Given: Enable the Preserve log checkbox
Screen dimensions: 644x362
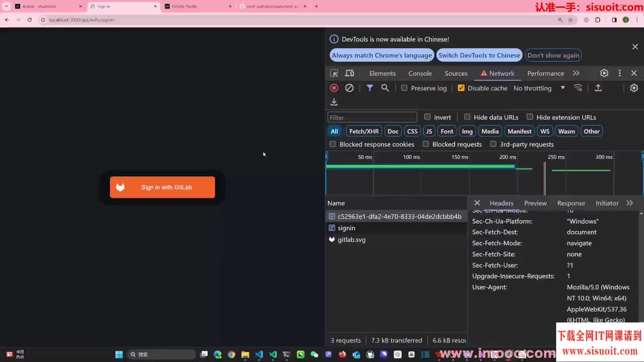Looking at the screenshot, I should [x=404, y=88].
